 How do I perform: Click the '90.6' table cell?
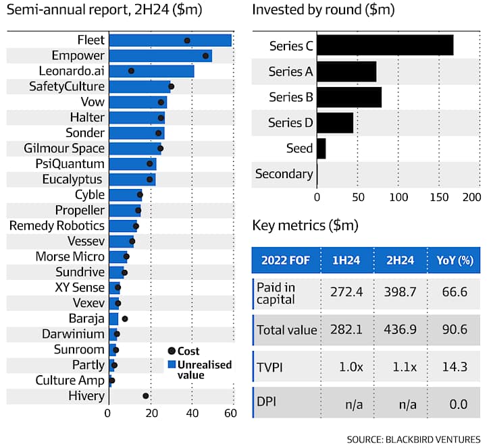(x=455, y=329)
